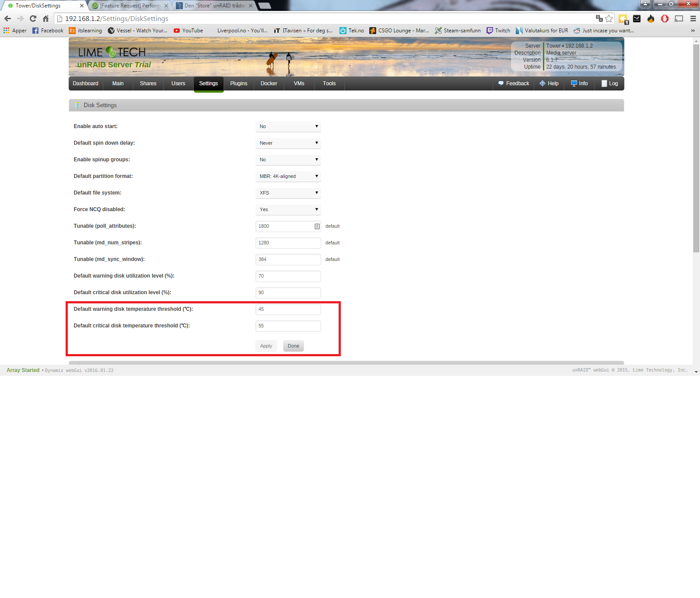Open the Default spin down delay dropdown
Viewport: 700px width, 598px height.
pos(288,143)
